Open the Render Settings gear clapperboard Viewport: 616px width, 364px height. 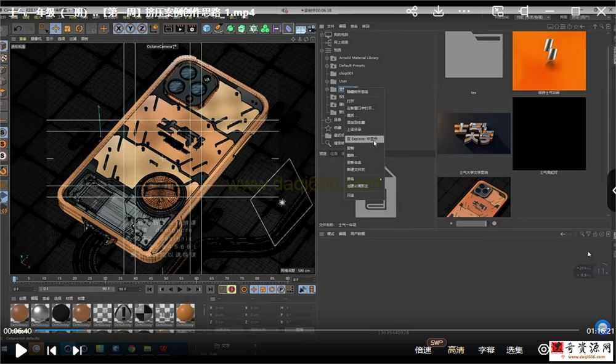[192, 28]
